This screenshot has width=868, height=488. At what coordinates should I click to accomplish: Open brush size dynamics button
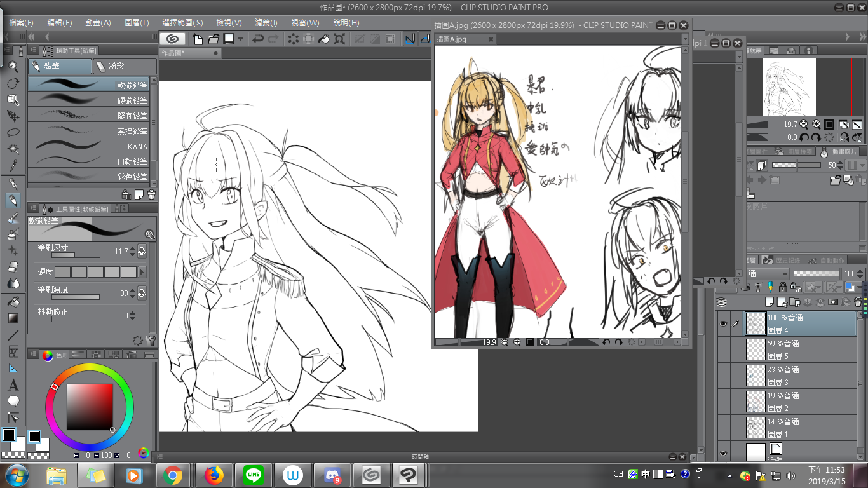(x=142, y=251)
